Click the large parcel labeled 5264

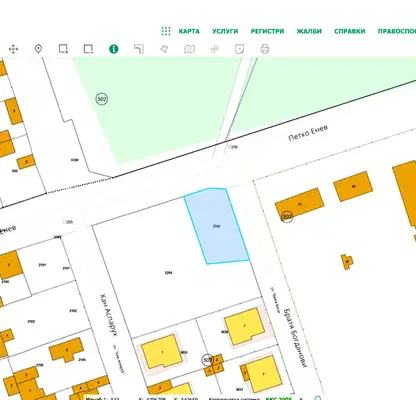[168, 272]
